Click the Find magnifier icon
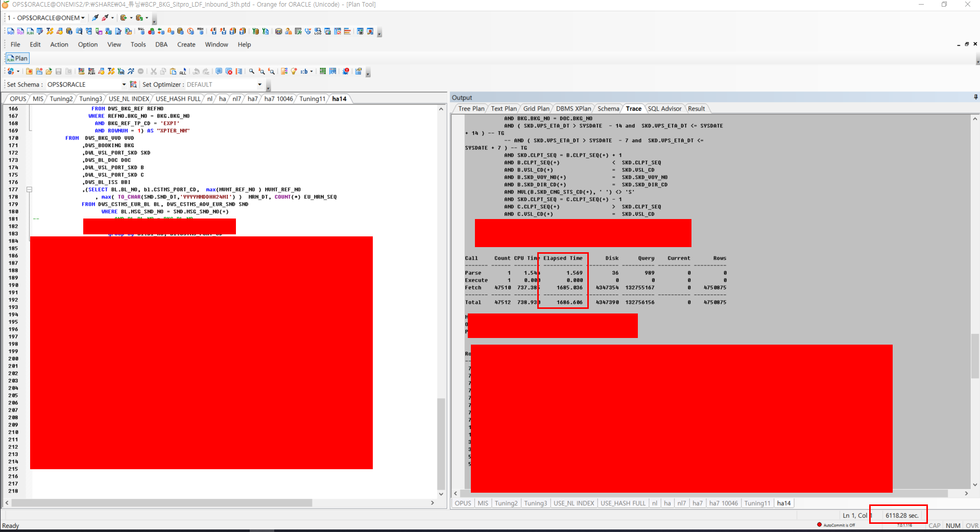The image size is (980, 532). [x=252, y=71]
